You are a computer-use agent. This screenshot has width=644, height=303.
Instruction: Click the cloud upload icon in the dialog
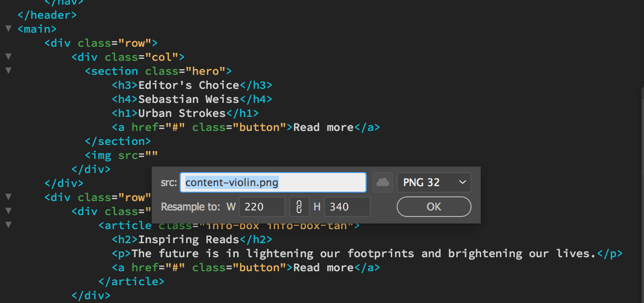382,182
